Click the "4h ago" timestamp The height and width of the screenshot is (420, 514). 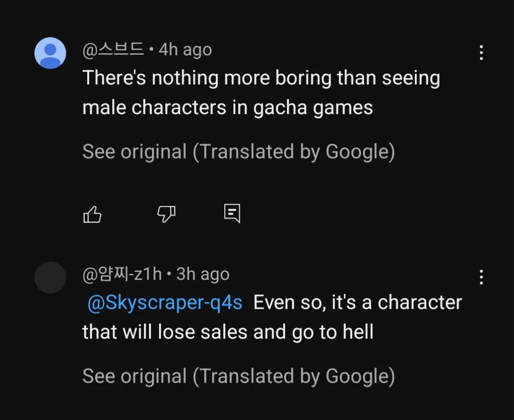tap(185, 49)
